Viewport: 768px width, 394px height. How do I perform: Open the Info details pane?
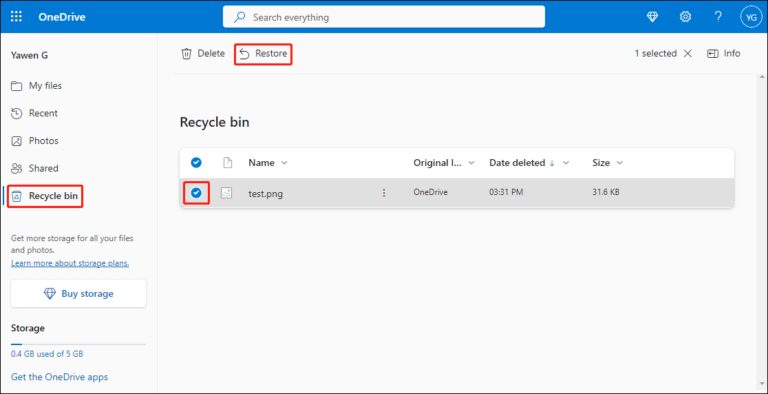point(723,53)
